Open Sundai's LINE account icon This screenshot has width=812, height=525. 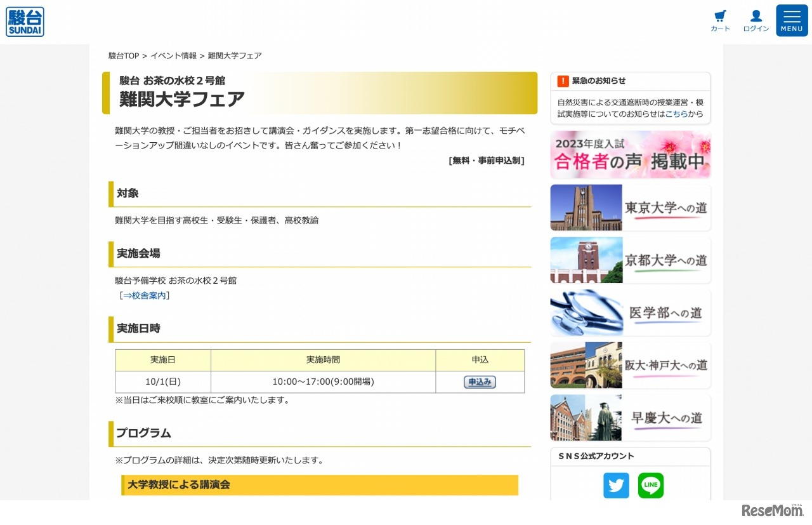(650, 485)
